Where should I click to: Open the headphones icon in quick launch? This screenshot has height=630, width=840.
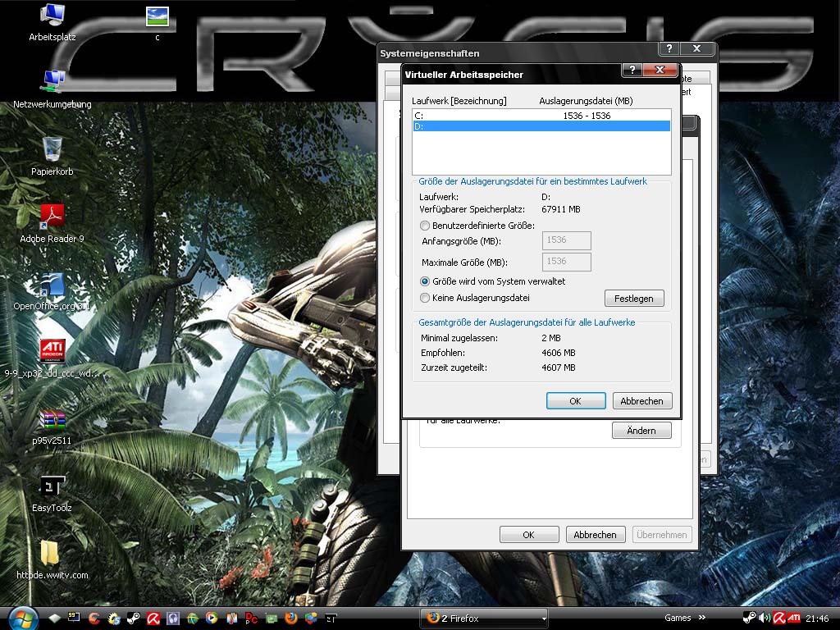click(172, 619)
